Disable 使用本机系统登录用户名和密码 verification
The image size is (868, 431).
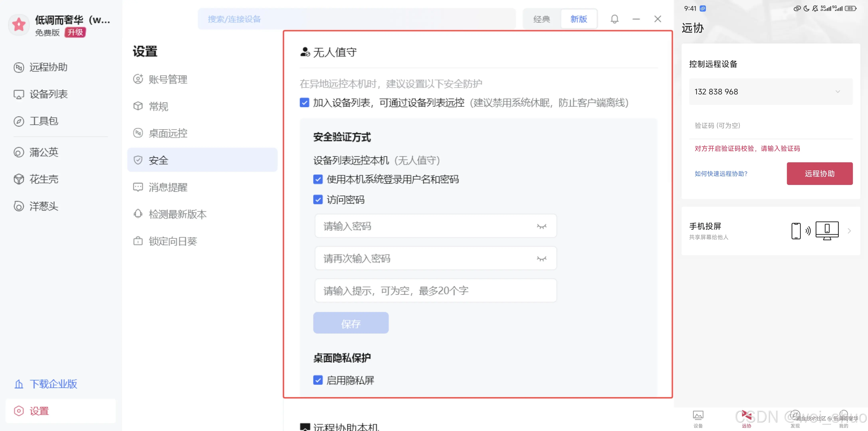tap(318, 179)
